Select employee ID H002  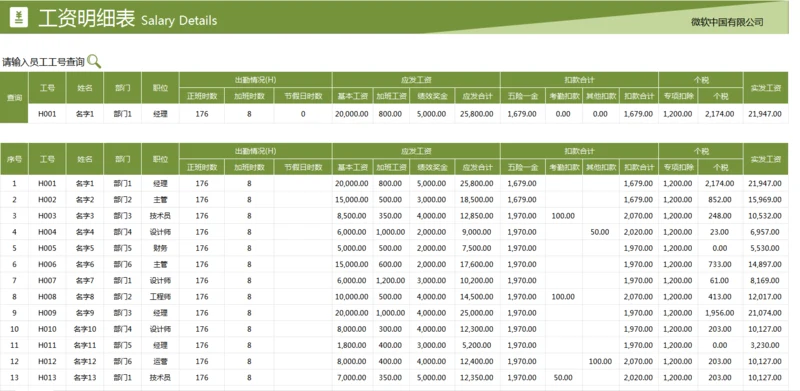point(47,200)
